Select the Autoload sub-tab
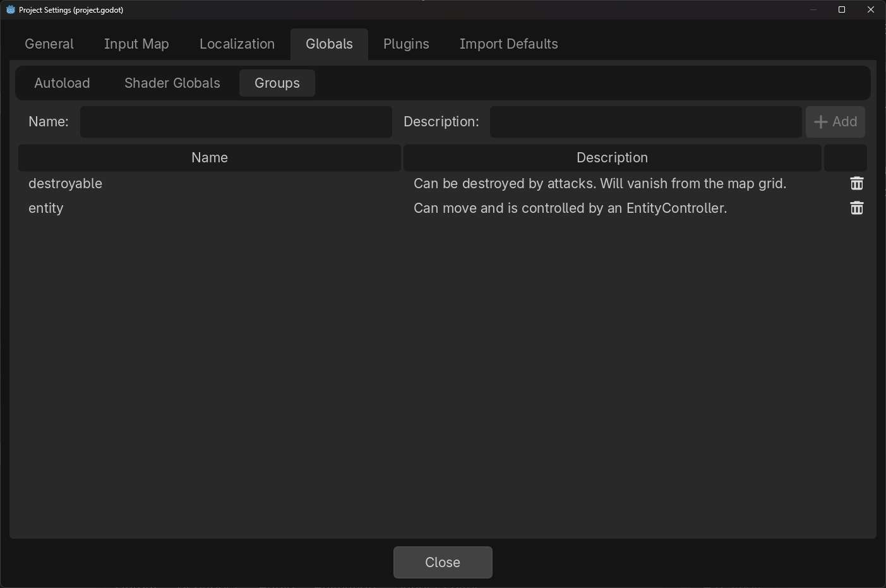The image size is (886, 588). (x=62, y=83)
